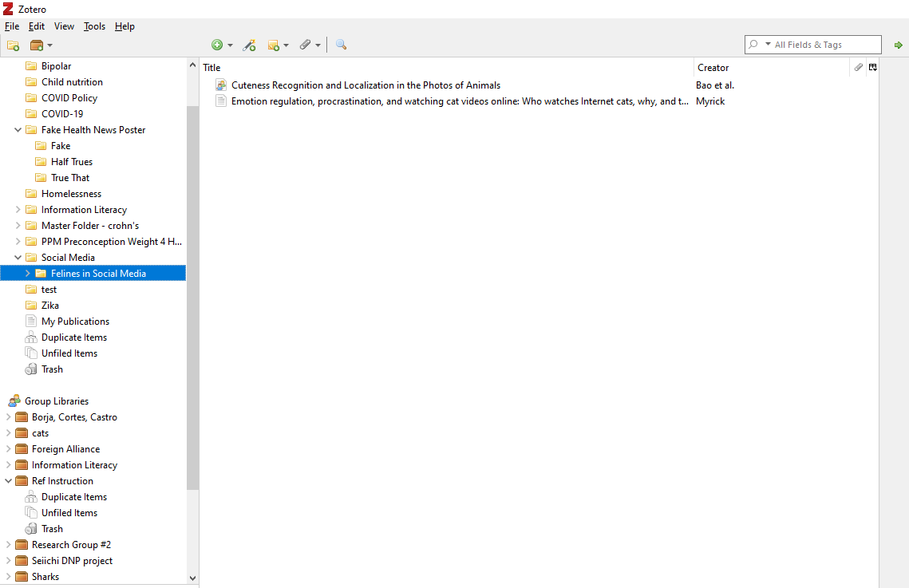
Task: Open the New Item dropdown arrow
Action: coord(230,45)
